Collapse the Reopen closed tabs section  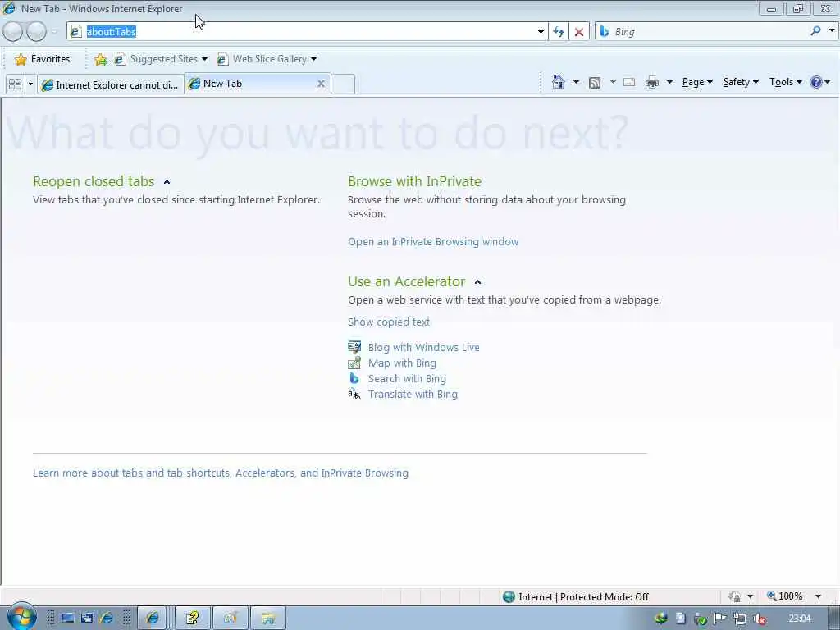click(x=167, y=181)
